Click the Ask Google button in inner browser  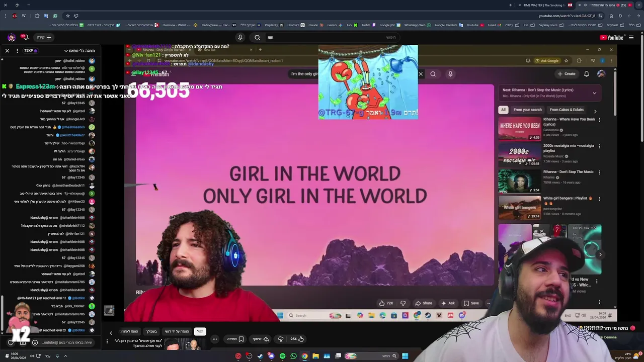coord(547,61)
